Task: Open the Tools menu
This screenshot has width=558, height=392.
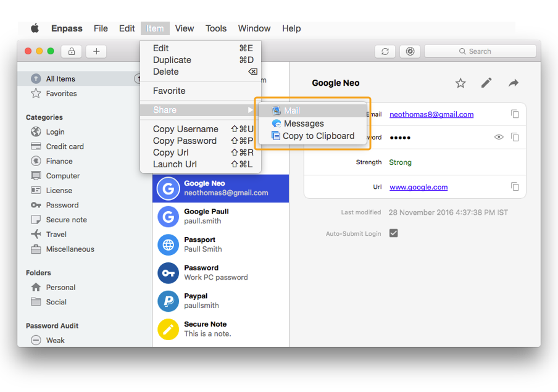Action: tap(215, 28)
